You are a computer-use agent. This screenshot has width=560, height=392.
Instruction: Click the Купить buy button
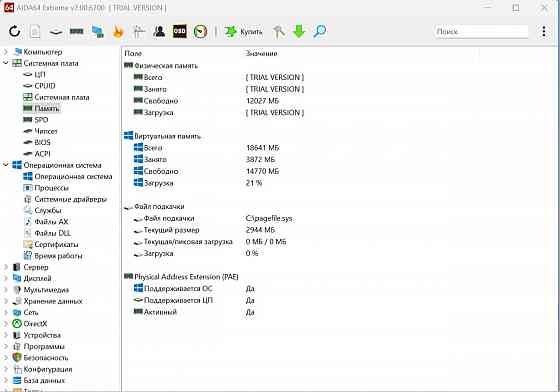(x=244, y=32)
